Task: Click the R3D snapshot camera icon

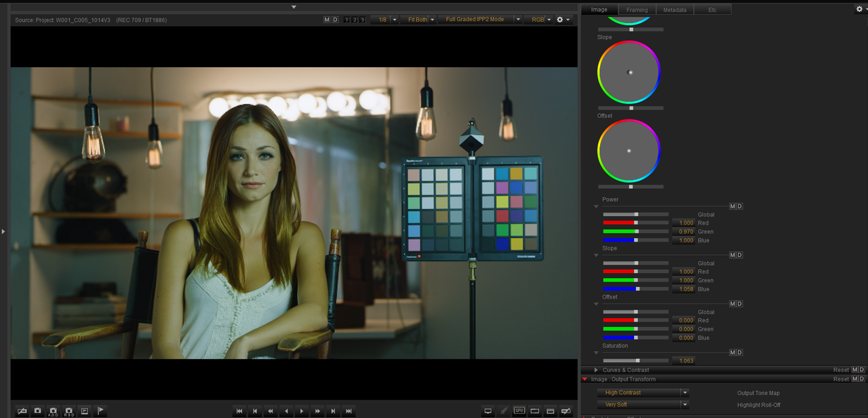Action: point(68,411)
